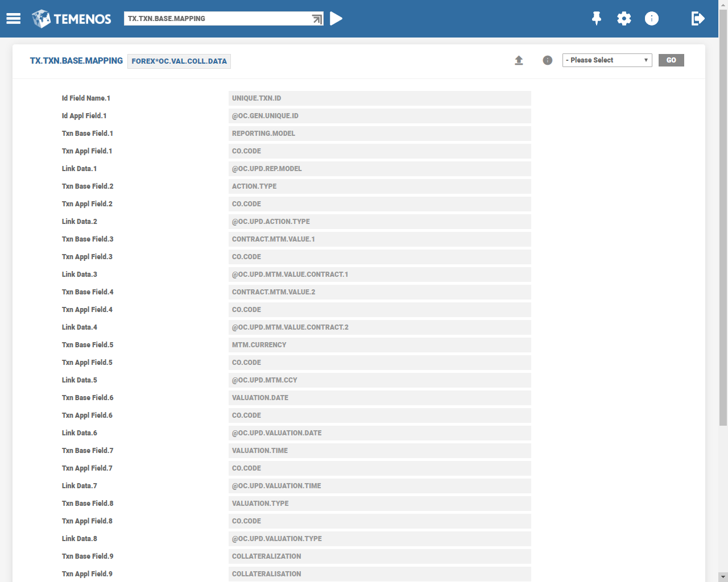Click the Link Data.1 label

[x=80, y=169]
